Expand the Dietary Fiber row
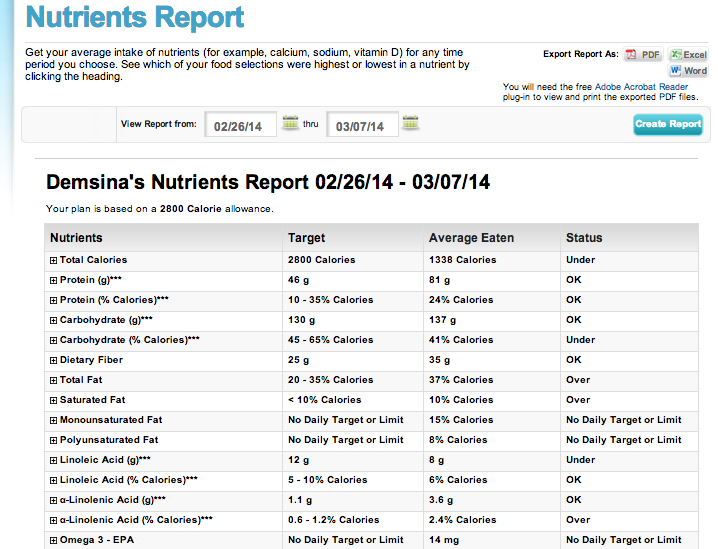Image resolution: width=718 pixels, height=549 pixels. click(x=54, y=360)
